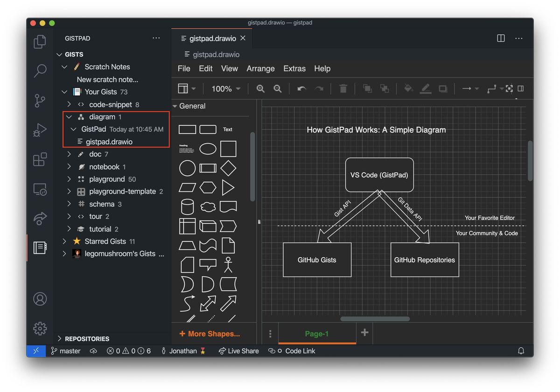
Task: Open Run and Debug view
Action: click(x=40, y=130)
